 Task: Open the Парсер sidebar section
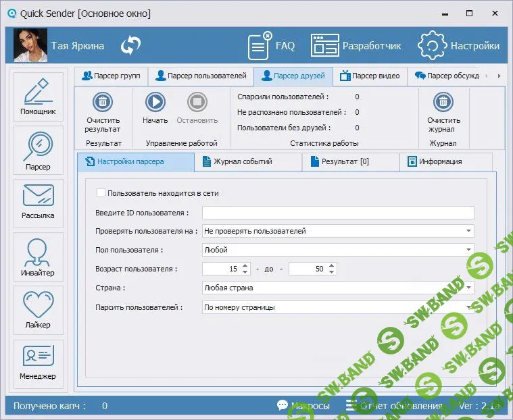[39, 151]
